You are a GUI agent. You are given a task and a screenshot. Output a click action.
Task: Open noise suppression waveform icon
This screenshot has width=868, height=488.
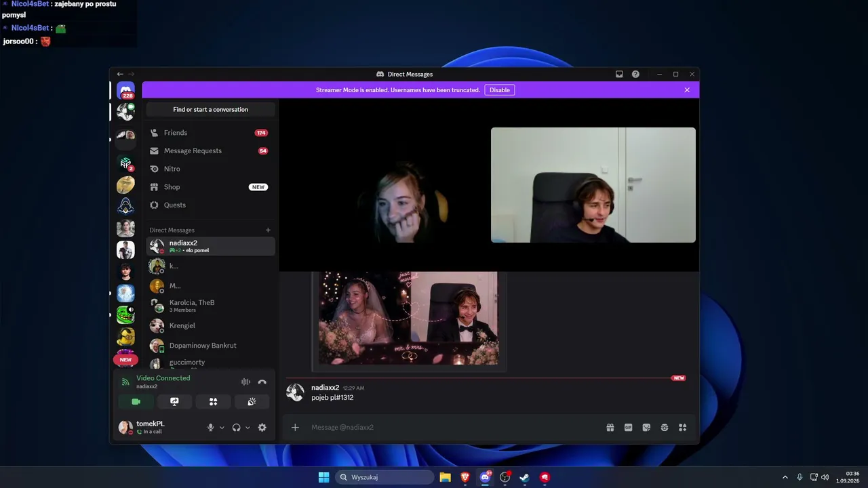pos(245,382)
